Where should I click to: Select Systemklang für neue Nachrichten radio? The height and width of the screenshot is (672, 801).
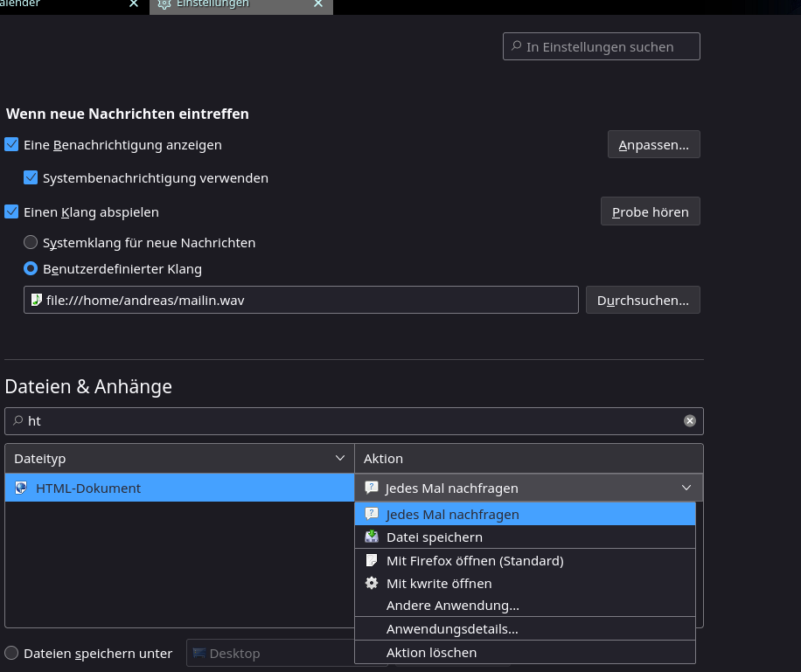[31, 242]
